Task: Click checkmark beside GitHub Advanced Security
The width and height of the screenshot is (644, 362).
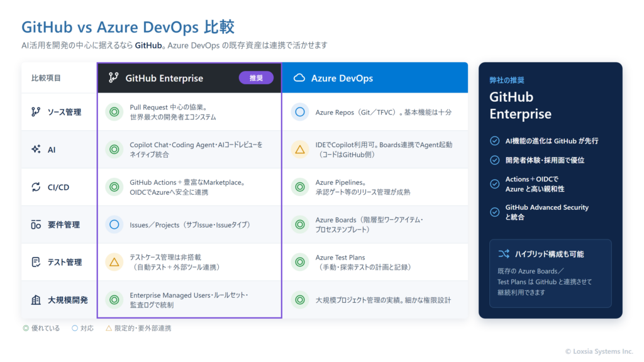Action: click(x=495, y=212)
